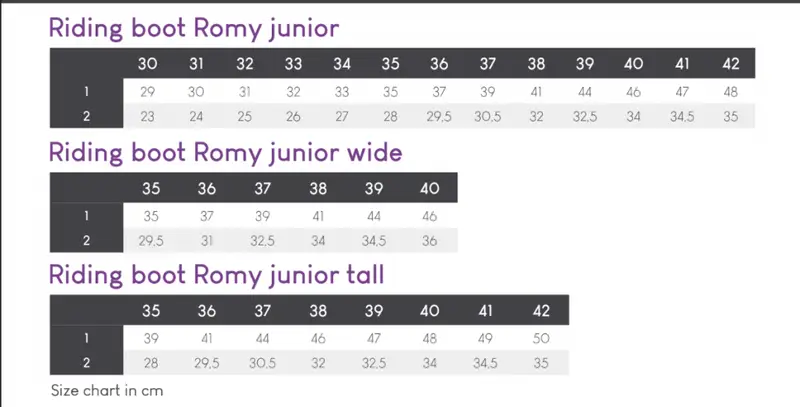Click row 1 label in Romy junior table
This screenshot has height=407, width=800.
click(x=87, y=91)
